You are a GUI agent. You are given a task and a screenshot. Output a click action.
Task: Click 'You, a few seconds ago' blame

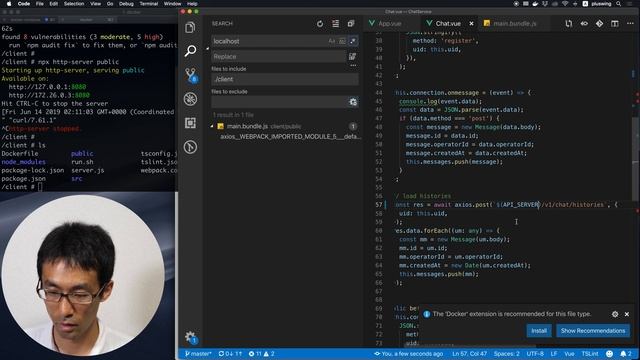[409, 353]
